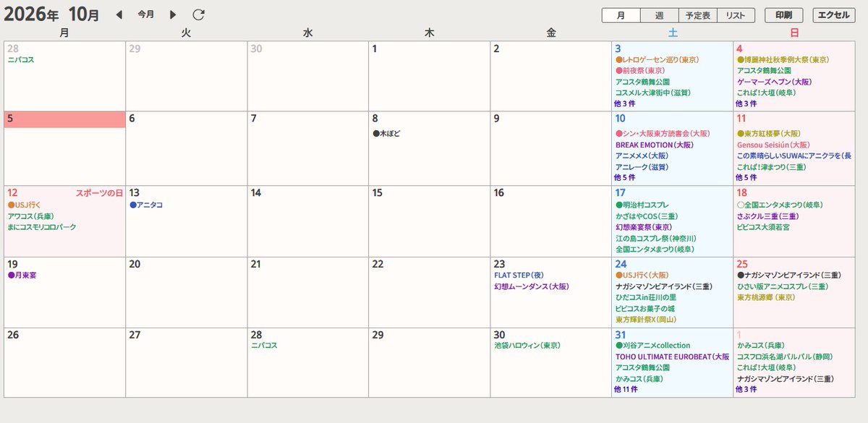The image size is (868, 423).
Task: Open アニタコ event on October 13
Action: tap(145, 205)
